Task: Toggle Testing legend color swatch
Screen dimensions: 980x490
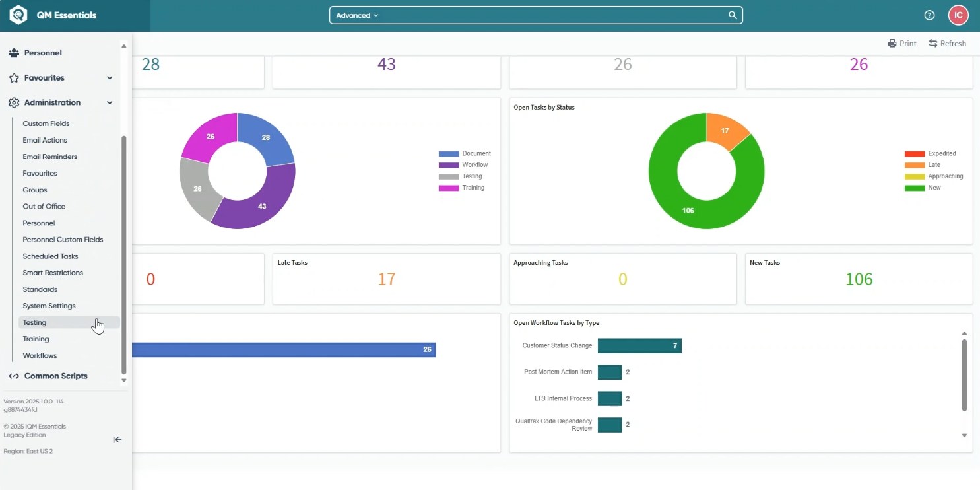Action: [x=448, y=177]
